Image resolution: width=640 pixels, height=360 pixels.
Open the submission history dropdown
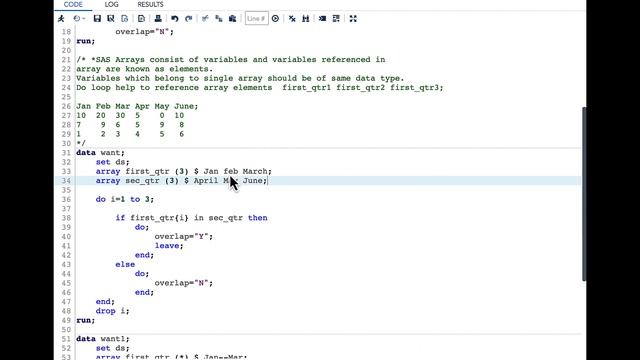coord(79,18)
